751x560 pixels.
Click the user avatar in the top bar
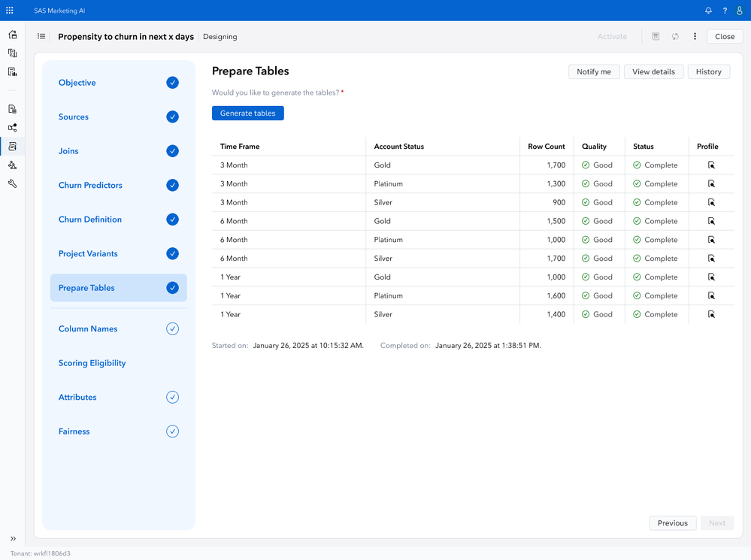point(740,11)
